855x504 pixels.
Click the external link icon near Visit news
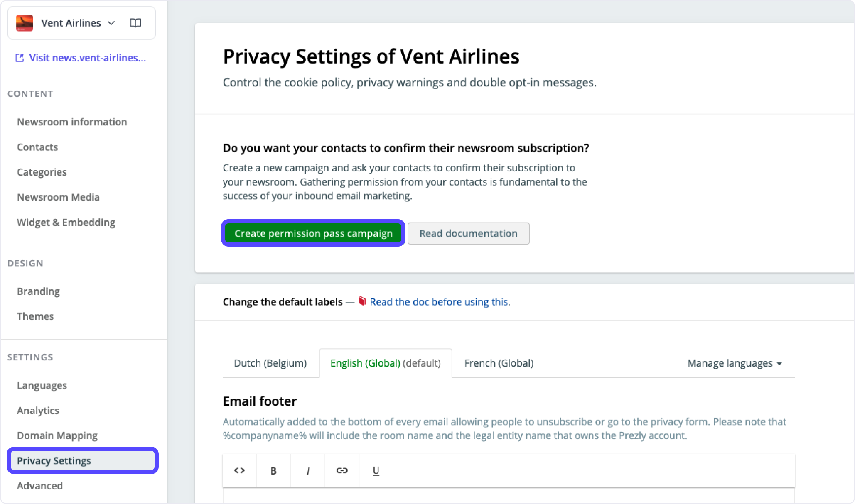point(20,58)
